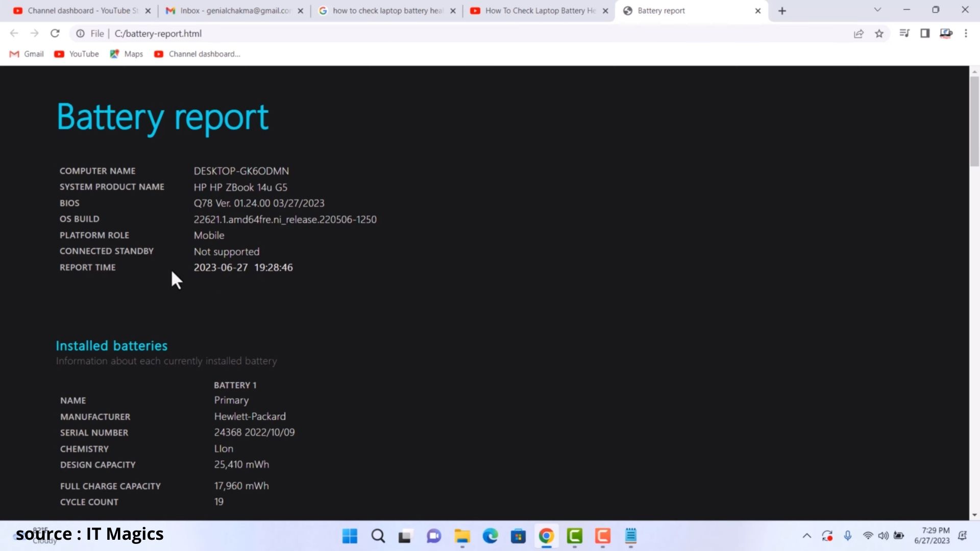
Task: Open the media control icon in the toolbar
Action: (x=904, y=34)
